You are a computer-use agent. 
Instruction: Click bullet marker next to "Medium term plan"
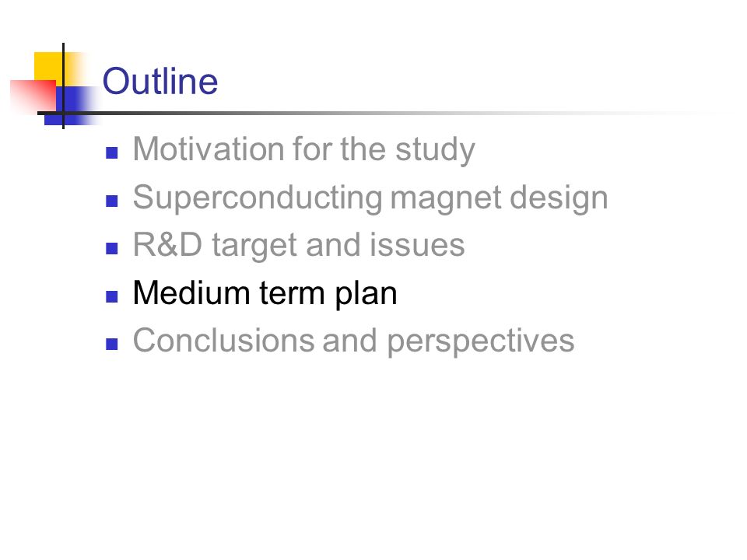(111, 296)
